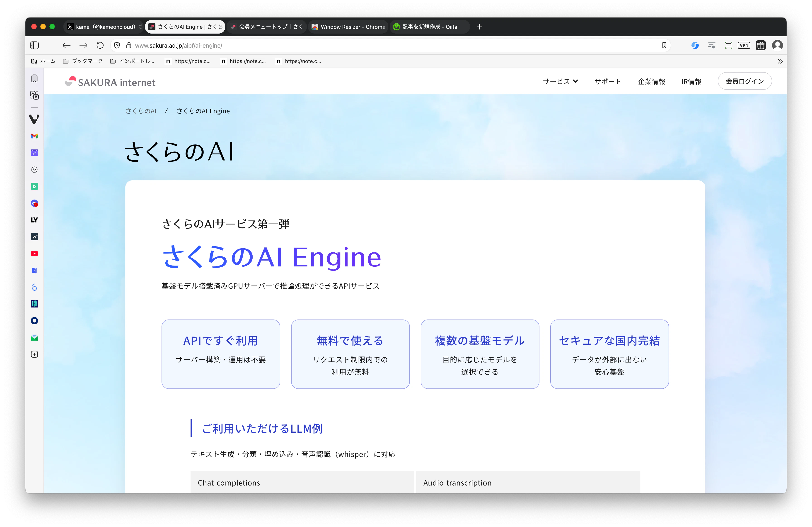The image size is (812, 527).
Task: Take a page capture with the capture icon
Action: tap(728, 45)
